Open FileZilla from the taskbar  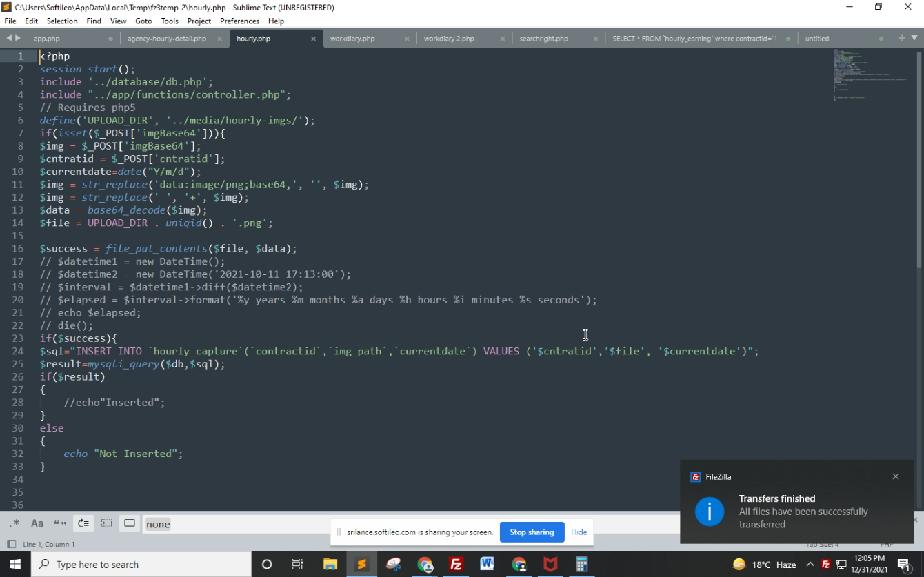point(456,564)
